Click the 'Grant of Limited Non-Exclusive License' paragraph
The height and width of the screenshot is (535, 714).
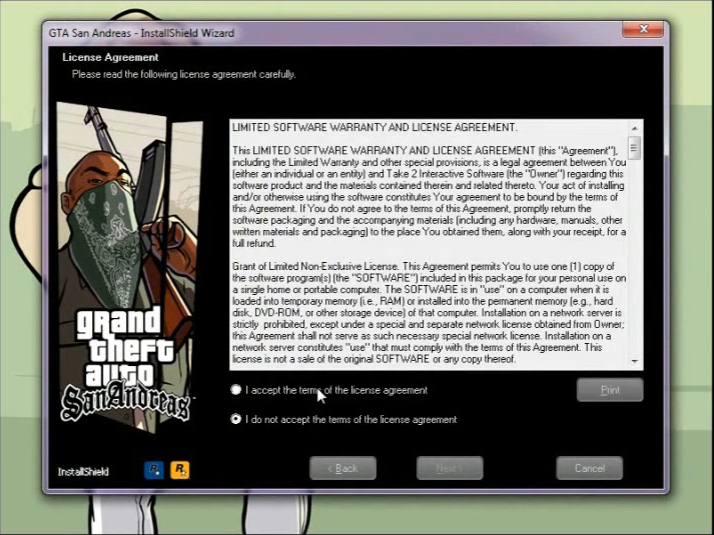(428, 310)
